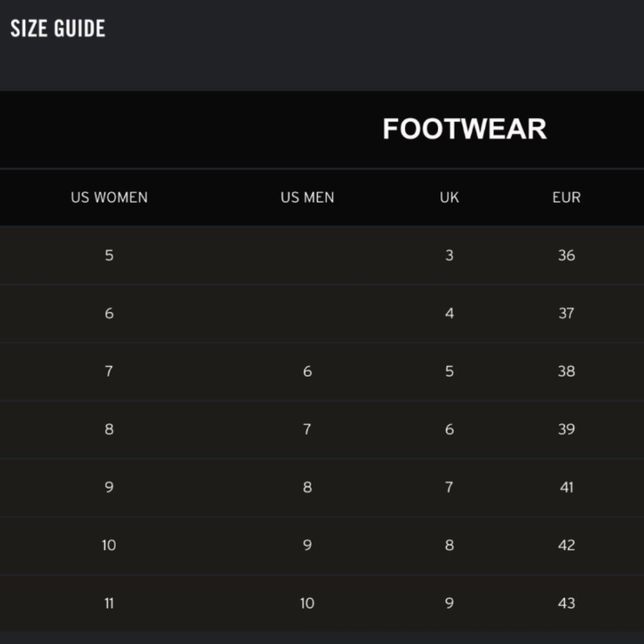The image size is (644, 644).
Task: Select US Women size 9 cell
Action: coord(109,487)
